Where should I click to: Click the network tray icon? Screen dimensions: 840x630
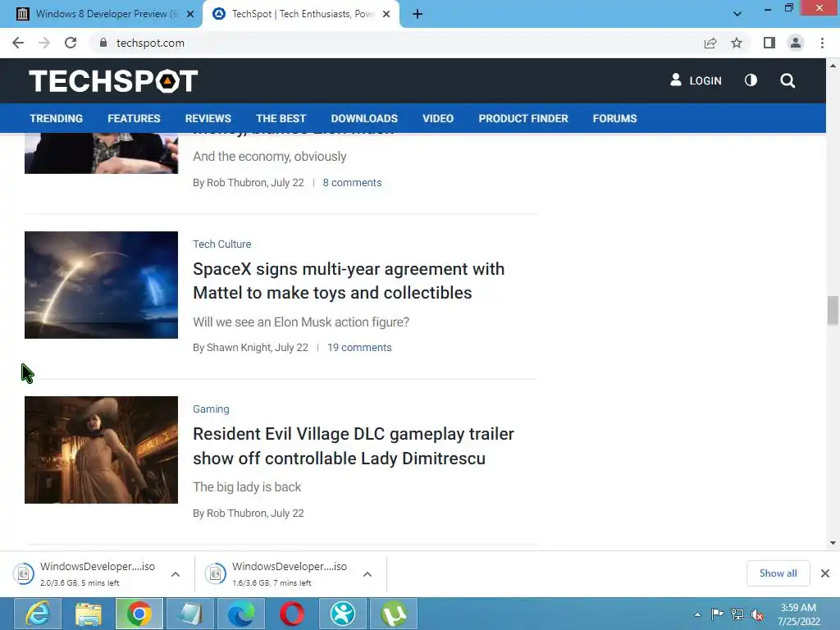(x=737, y=614)
